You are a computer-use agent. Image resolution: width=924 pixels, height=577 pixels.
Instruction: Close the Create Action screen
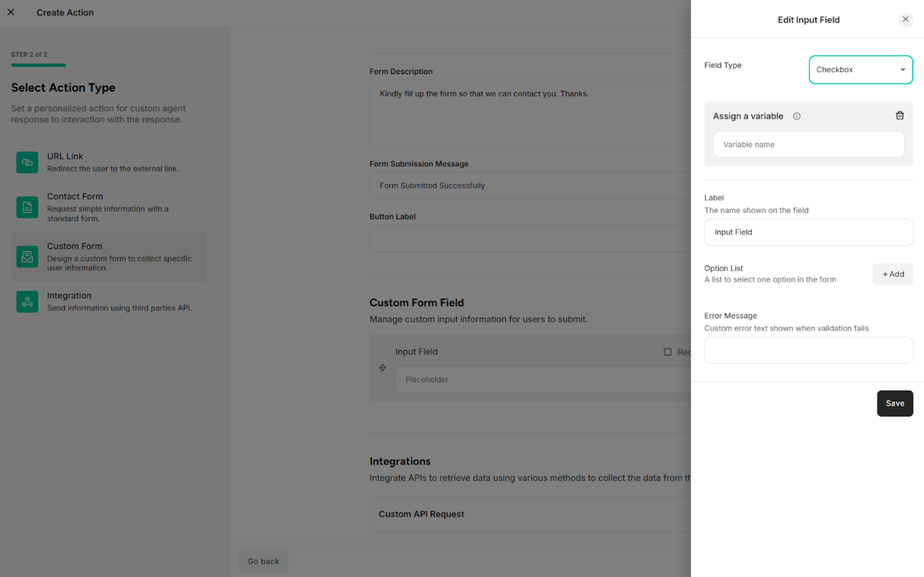point(11,12)
